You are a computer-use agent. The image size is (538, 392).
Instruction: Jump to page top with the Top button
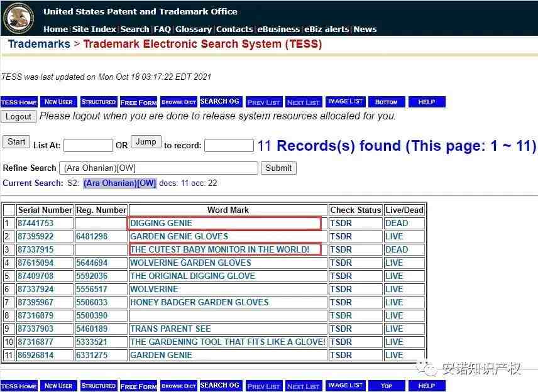coord(387,386)
